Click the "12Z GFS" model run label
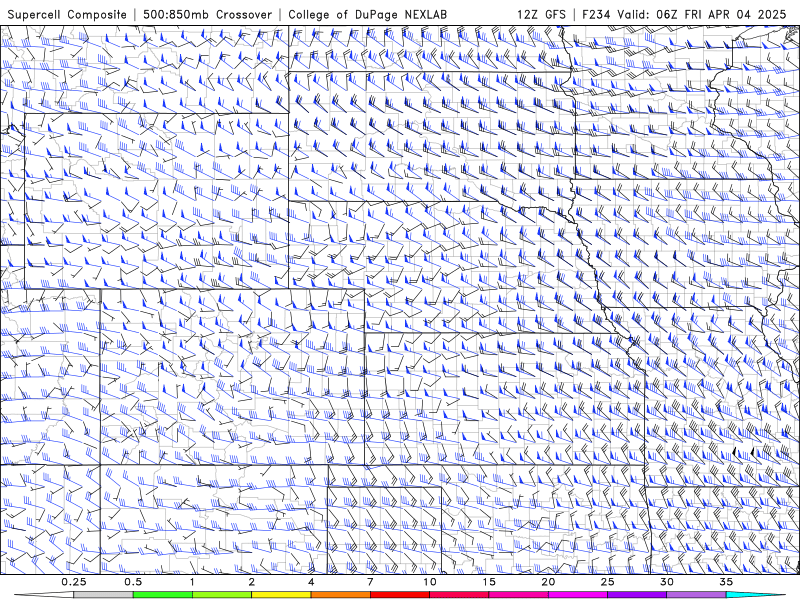The image size is (800, 600). tap(541, 14)
